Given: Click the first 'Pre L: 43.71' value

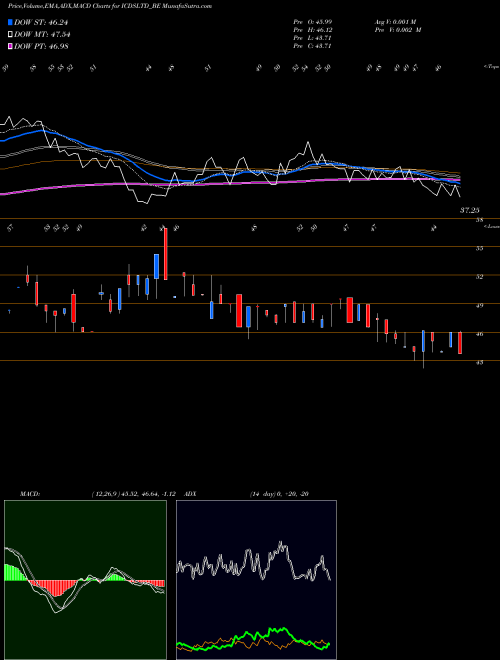Looking at the screenshot, I should click(312, 38).
